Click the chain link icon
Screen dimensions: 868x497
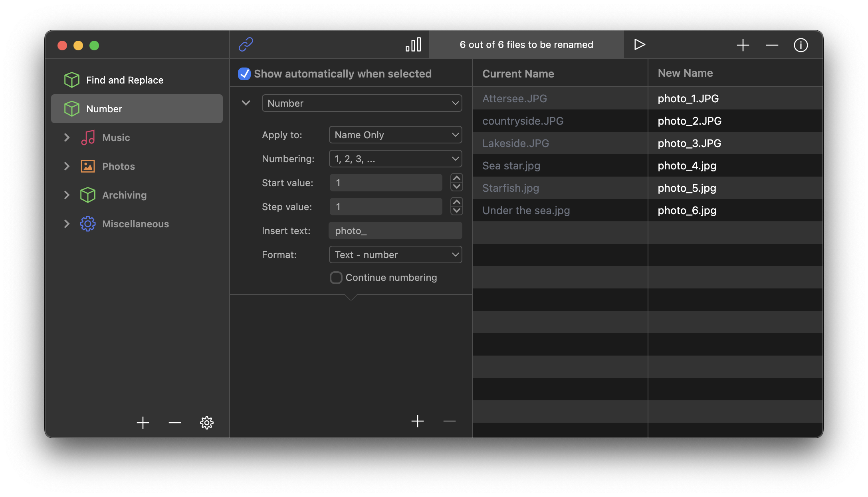247,44
